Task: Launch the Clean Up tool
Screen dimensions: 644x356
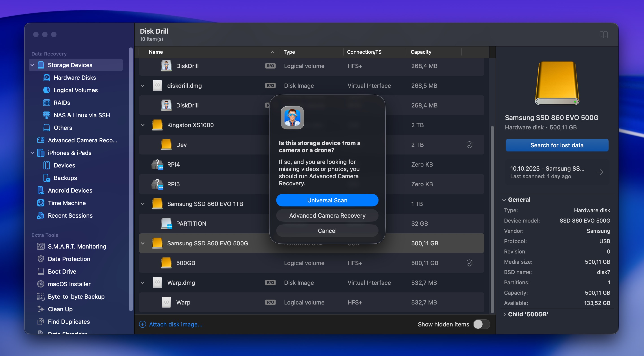Action: [61, 309]
